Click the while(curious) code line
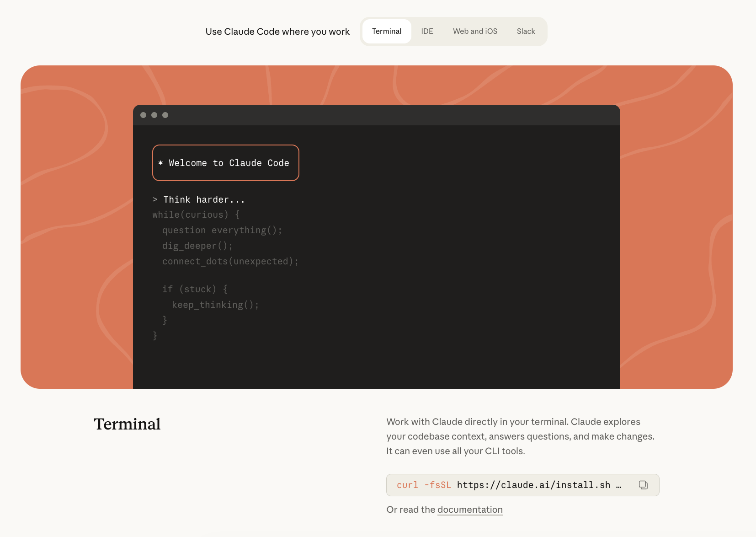 (196, 215)
